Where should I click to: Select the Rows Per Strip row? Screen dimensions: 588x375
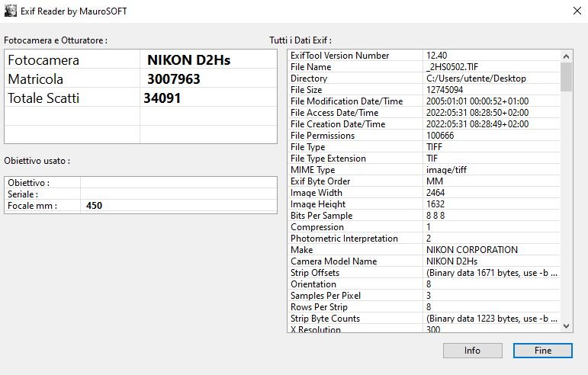point(424,307)
